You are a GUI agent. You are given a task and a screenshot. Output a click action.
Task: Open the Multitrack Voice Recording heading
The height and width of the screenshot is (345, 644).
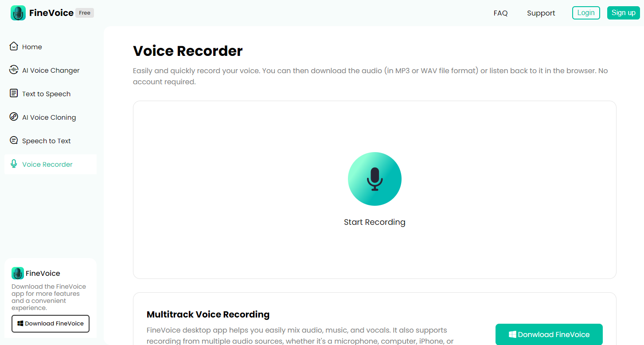point(208,314)
